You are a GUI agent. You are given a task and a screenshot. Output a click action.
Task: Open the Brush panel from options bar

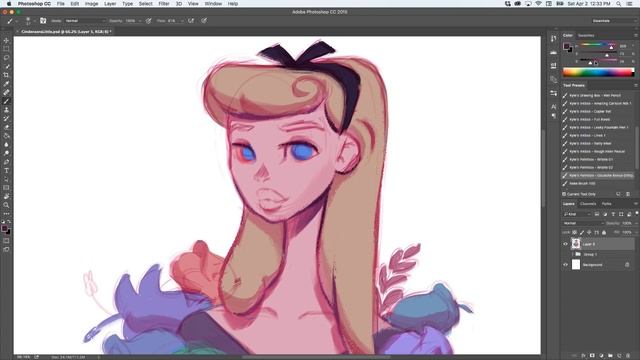pos(43,20)
